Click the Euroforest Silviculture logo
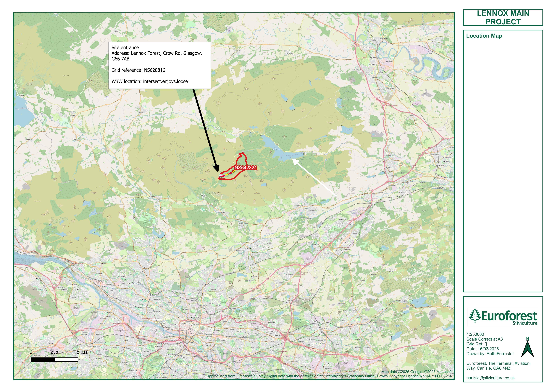 [x=503, y=317]
